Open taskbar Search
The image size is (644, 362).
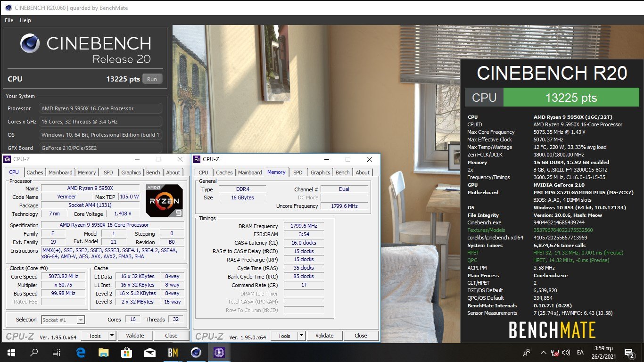click(34, 352)
